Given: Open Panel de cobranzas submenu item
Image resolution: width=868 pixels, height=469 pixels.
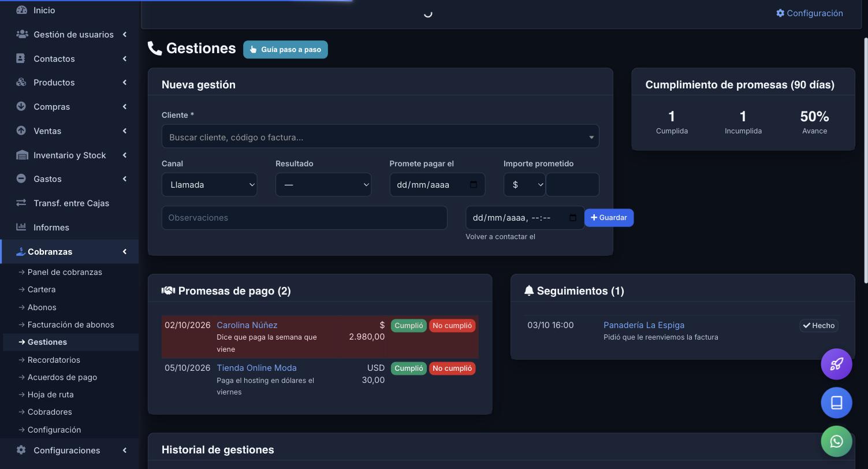Looking at the screenshot, I should [x=65, y=272].
